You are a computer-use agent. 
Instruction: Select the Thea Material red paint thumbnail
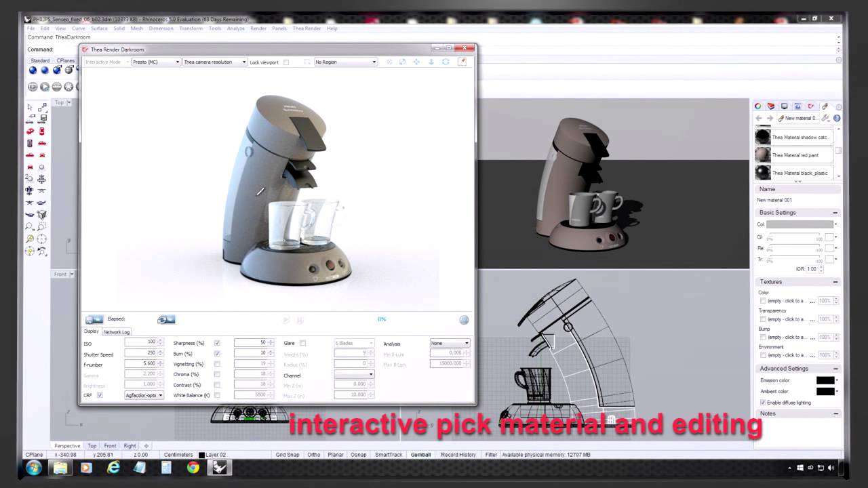click(x=763, y=155)
